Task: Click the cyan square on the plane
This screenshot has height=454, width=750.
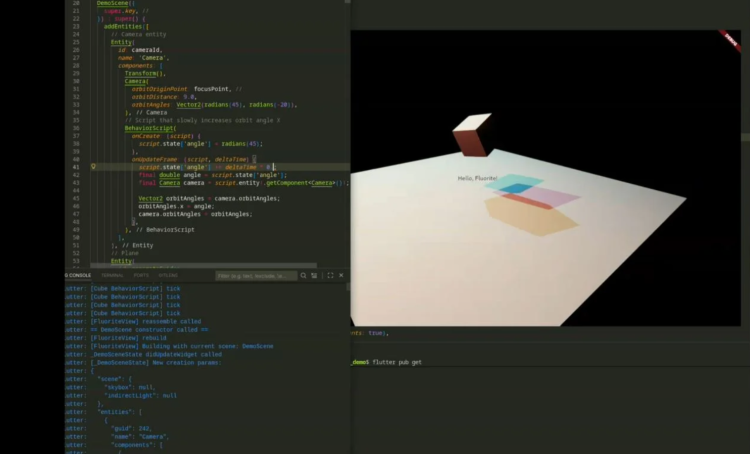Action: coord(514,185)
